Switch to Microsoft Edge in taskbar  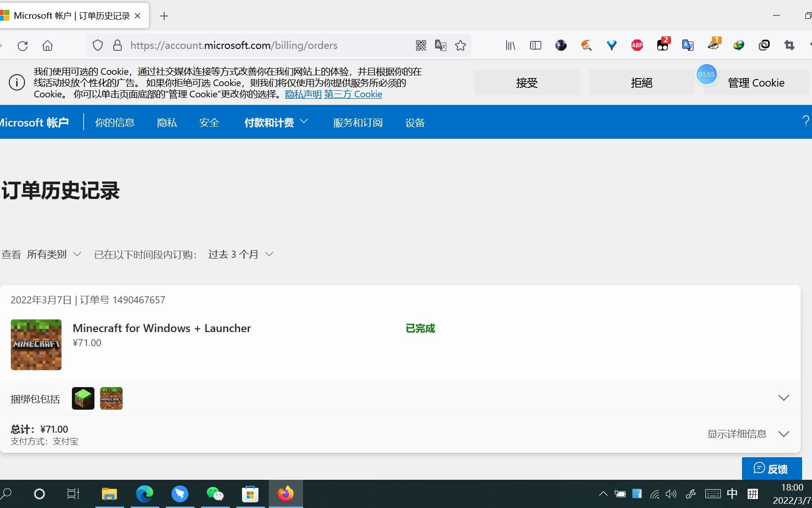[145, 494]
